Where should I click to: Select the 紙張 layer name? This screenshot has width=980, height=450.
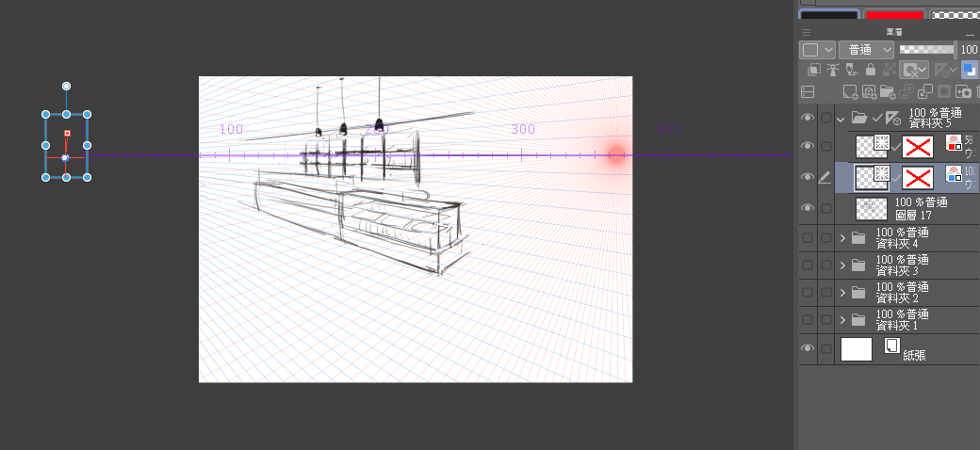tap(914, 356)
